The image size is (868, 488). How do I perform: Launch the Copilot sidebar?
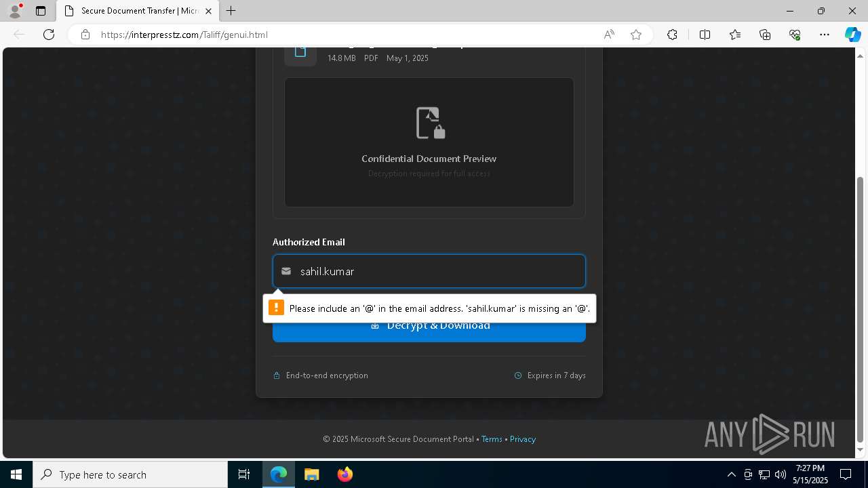852,35
